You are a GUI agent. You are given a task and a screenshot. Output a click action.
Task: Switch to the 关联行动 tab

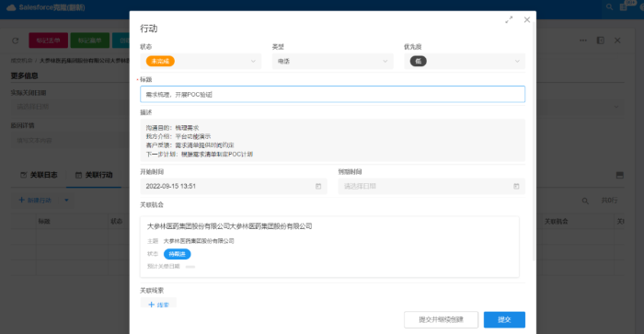pos(94,175)
